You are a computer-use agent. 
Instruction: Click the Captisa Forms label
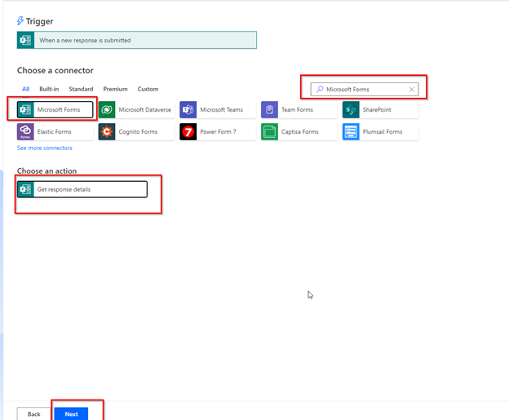point(300,132)
